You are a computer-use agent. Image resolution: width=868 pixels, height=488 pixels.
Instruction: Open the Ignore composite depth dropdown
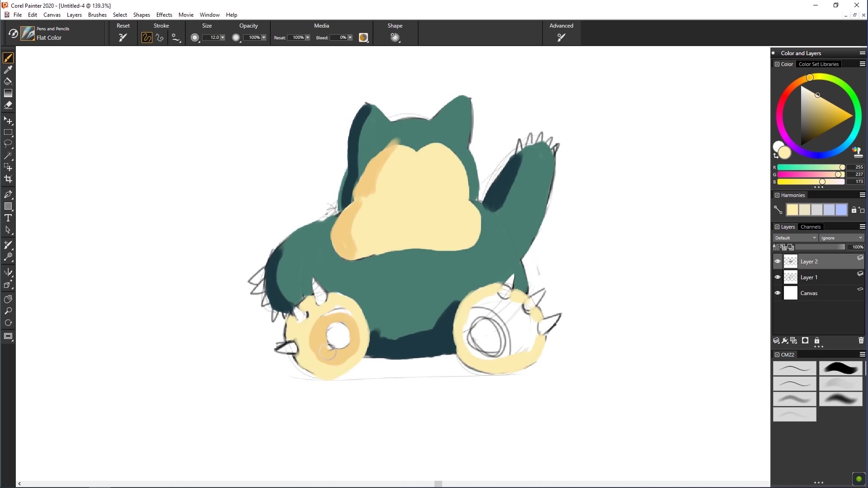click(842, 237)
